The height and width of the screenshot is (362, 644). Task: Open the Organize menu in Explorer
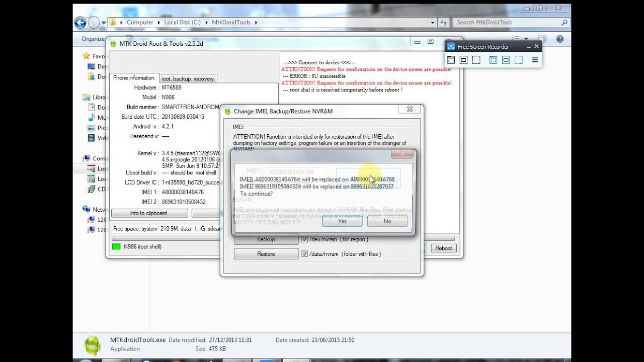tap(93, 39)
